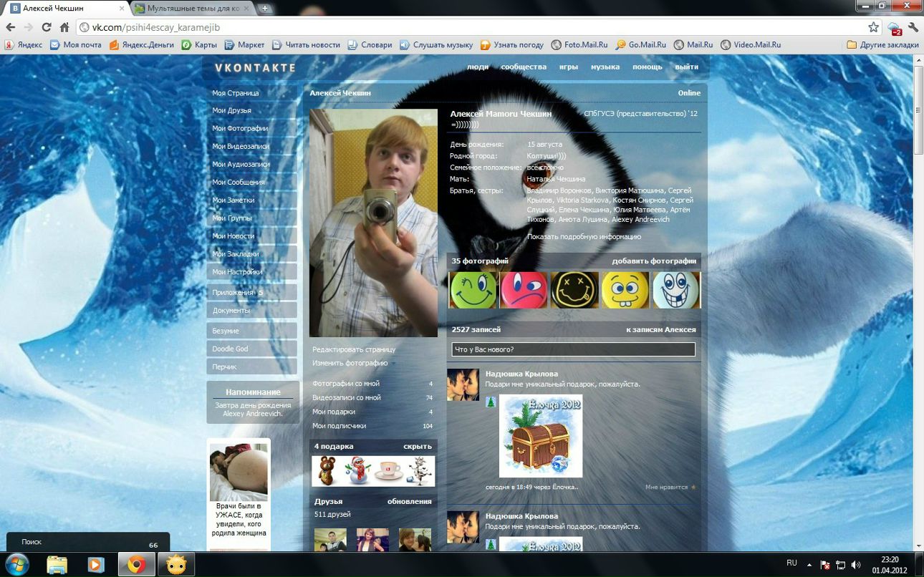The width and height of the screenshot is (924, 577).
Task: Show detailed info via Показать подробную информацию
Action: tap(584, 236)
